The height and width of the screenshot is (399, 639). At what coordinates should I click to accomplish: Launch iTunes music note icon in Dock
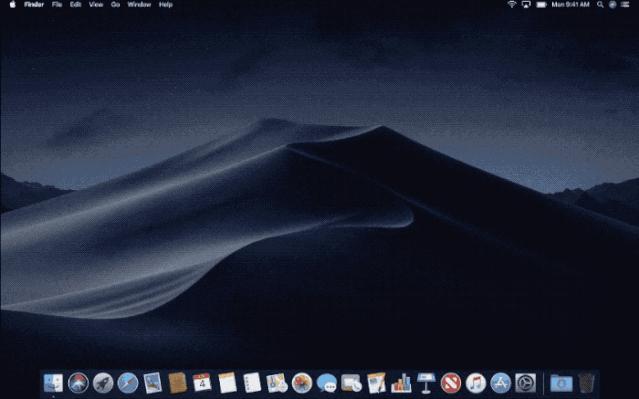point(476,383)
